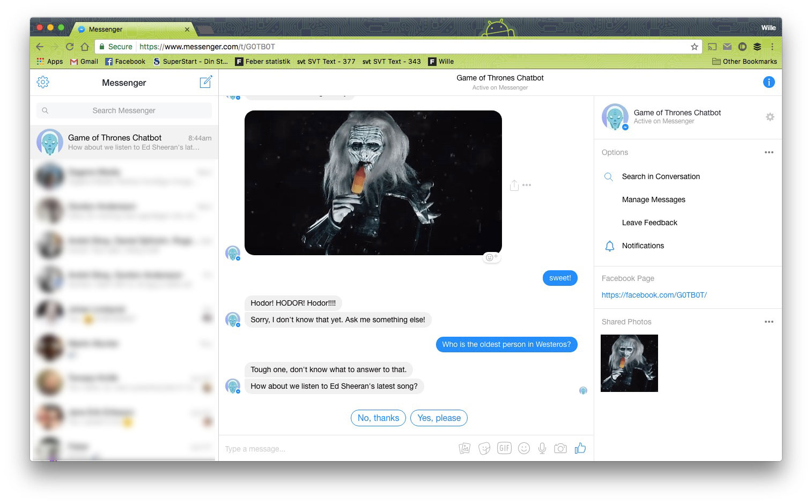Screen dimensions: 812x504
Task: Open Gmail bookmark
Action: (84, 62)
